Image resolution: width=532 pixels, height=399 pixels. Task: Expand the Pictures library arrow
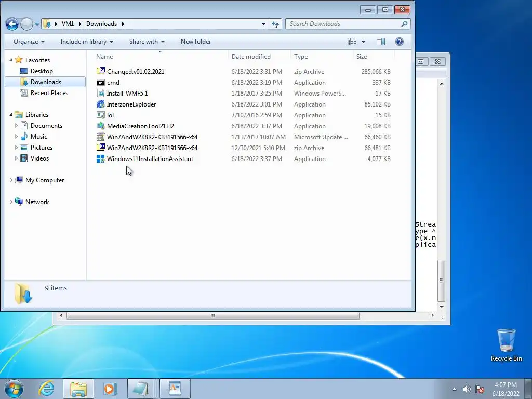coord(16,147)
